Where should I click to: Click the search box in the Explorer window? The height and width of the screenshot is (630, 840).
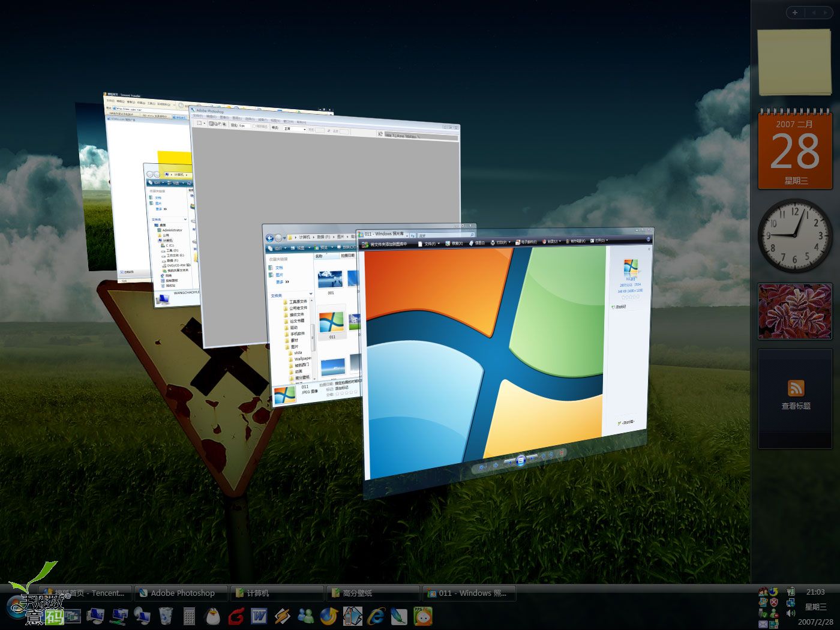click(x=445, y=235)
